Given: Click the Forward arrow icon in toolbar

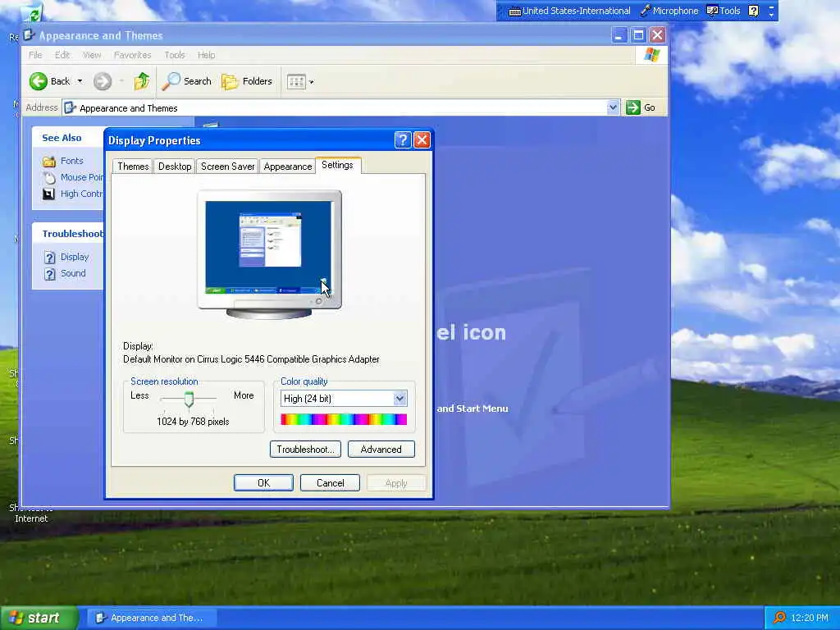Looking at the screenshot, I should click(x=103, y=81).
